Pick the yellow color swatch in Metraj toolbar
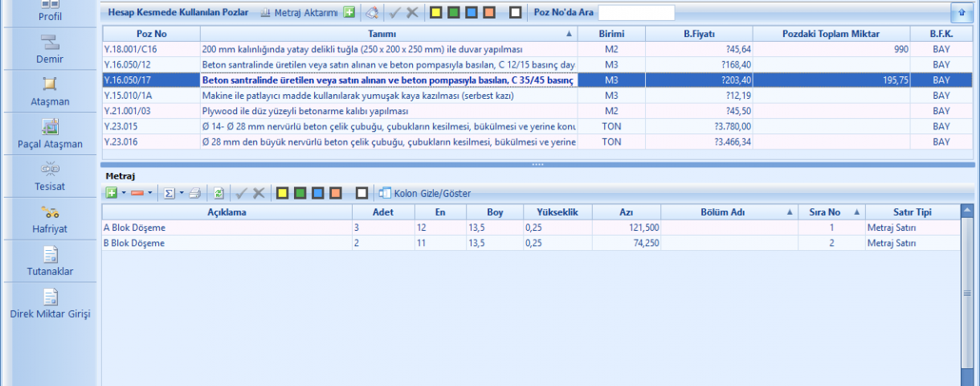980x386 pixels. point(282,193)
